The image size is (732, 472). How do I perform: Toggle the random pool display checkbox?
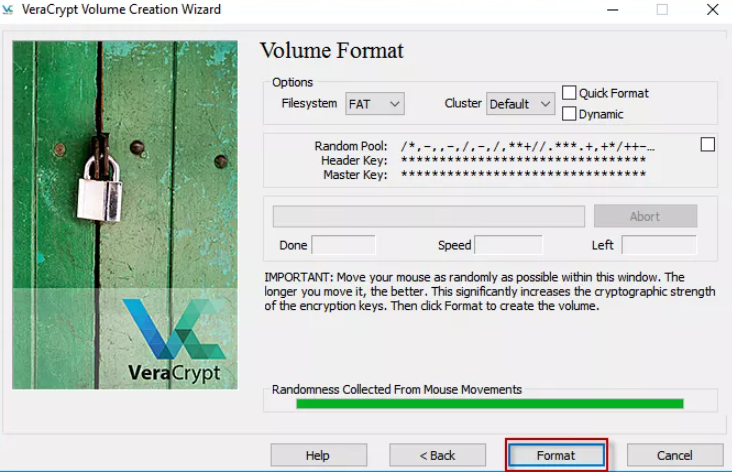707,145
